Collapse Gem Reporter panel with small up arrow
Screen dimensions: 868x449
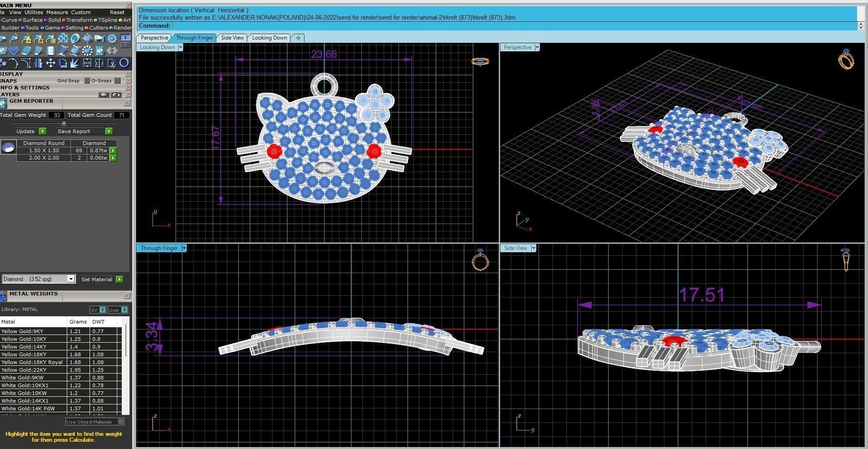64,123
